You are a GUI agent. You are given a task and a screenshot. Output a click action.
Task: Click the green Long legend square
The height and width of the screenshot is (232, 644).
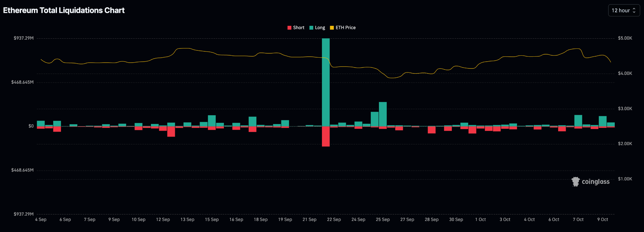pyautogui.click(x=311, y=28)
